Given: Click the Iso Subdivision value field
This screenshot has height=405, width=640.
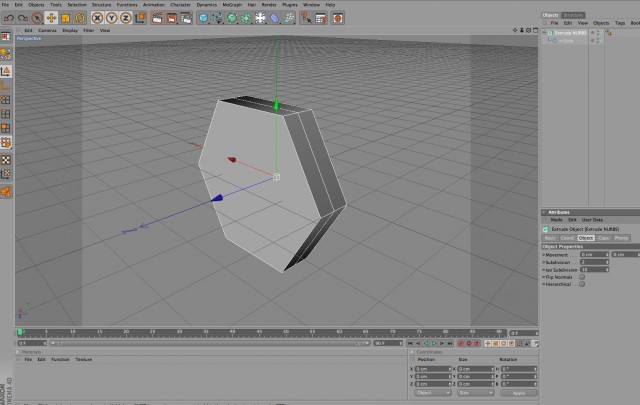Looking at the screenshot, I should 594,270.
